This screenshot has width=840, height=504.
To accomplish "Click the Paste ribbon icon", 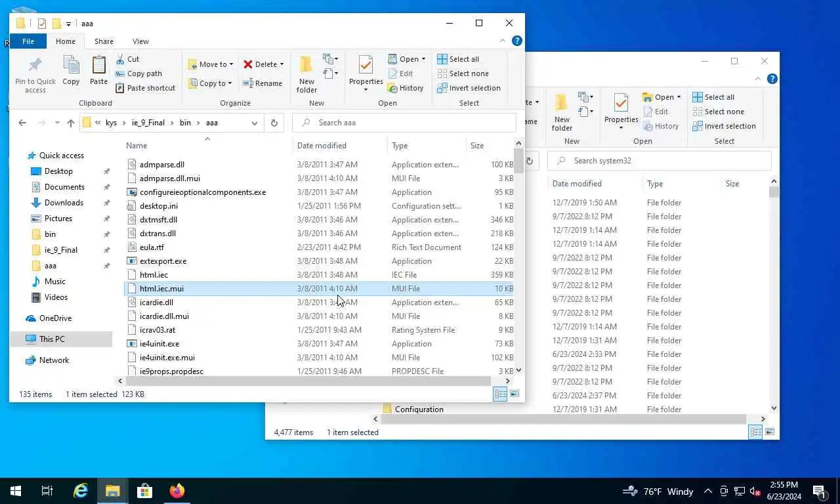I will click(x=98, y=71).
